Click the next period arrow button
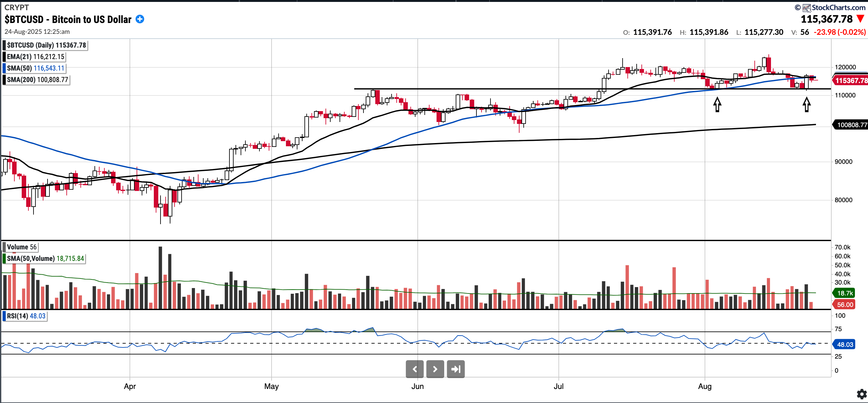Screen dimensions: 868x403 435,369
